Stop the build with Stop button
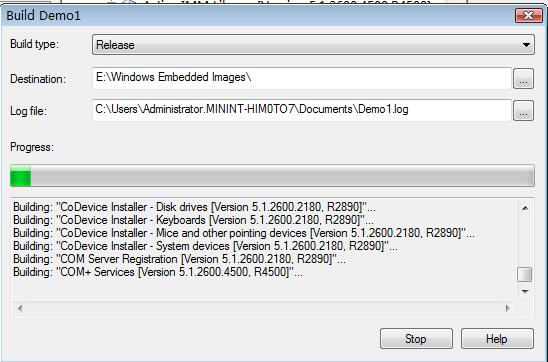Viewport: 548px width, 362px height. coord(416,339)
